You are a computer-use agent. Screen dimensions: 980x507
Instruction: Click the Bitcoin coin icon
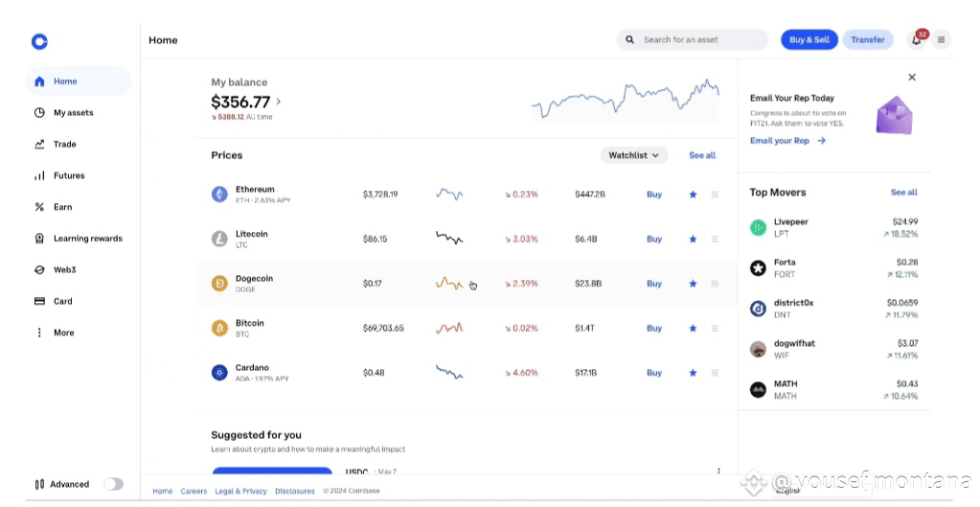[x=219, y=328]
